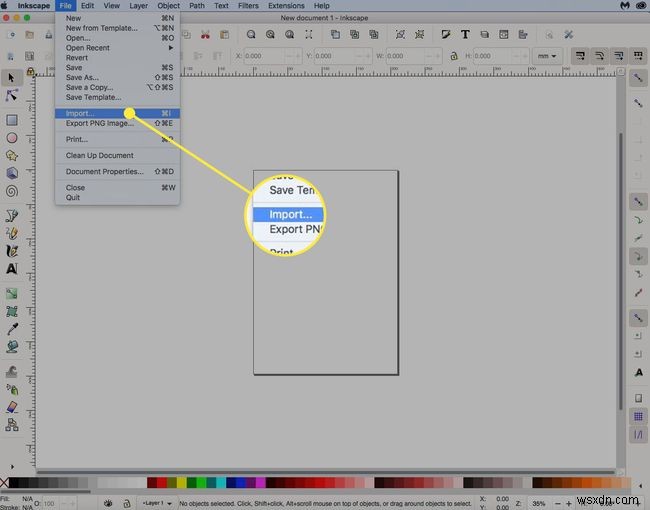Open Text and Font dialog T icon

point(465,34)
